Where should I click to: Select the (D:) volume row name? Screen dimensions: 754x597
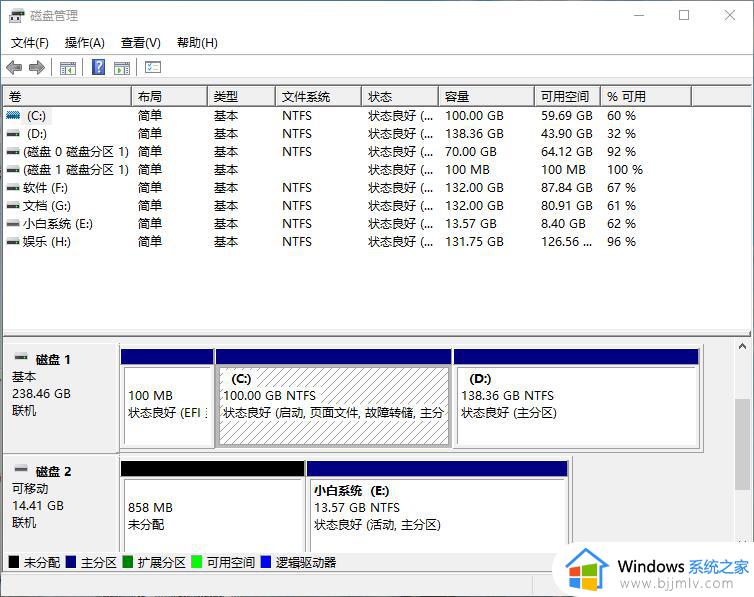pyautogui.click(x=37, y=134)
